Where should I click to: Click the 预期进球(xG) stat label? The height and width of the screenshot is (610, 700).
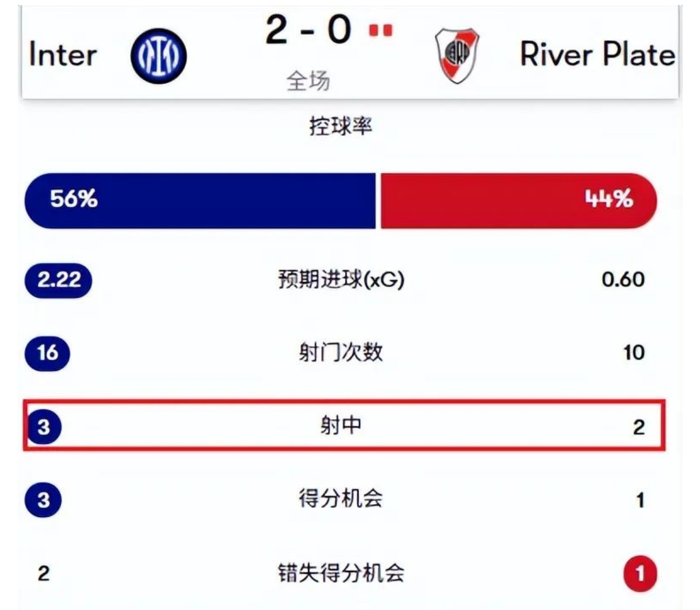[x=341, y=280]
